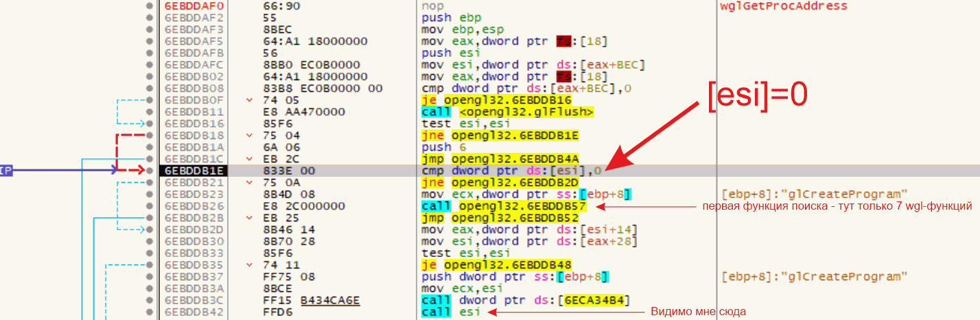The width and height of the screenshot is (980, 320).
Task: Toggle breakpoint dot beside address 6EBDDB42
Action: coord(149,312)
